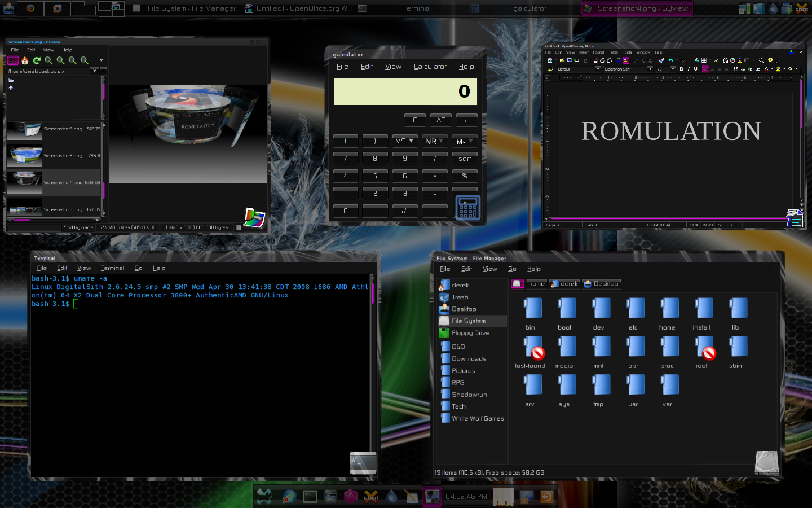812x508 pixels.
Task: Open the Table menu in Writer
Action: [x=613, y=52]
